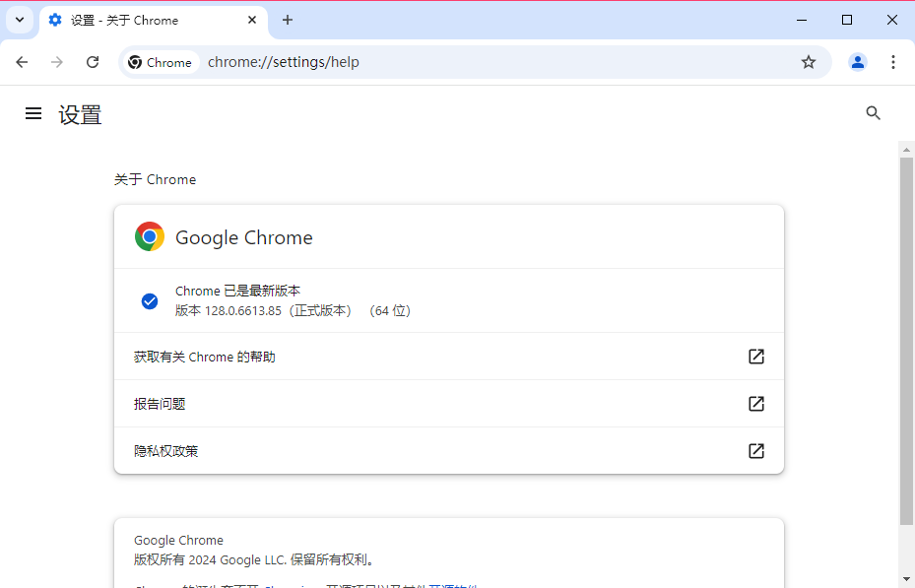Focus the address bar showing chrome://settings/help
This screenshot has width=915, height=588.
point(492,62)
